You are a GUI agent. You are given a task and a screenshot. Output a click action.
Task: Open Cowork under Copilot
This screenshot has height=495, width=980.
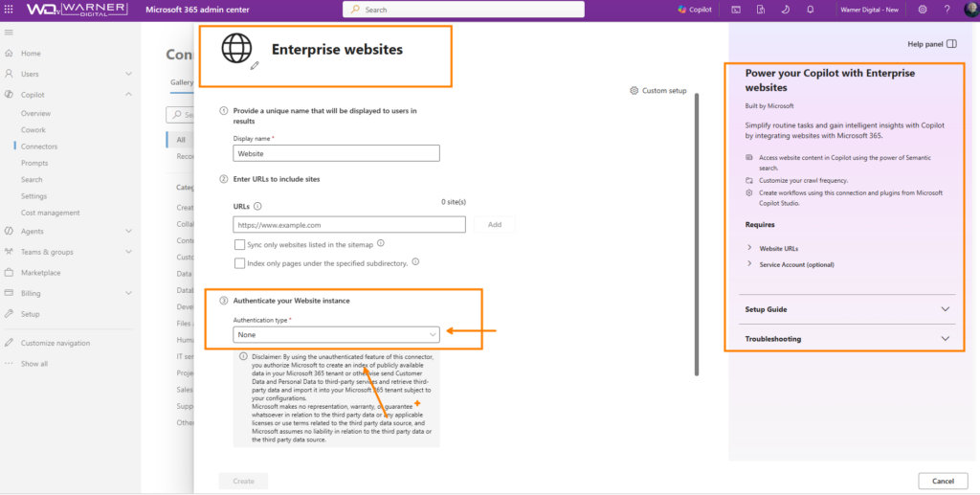pos(33,130)
